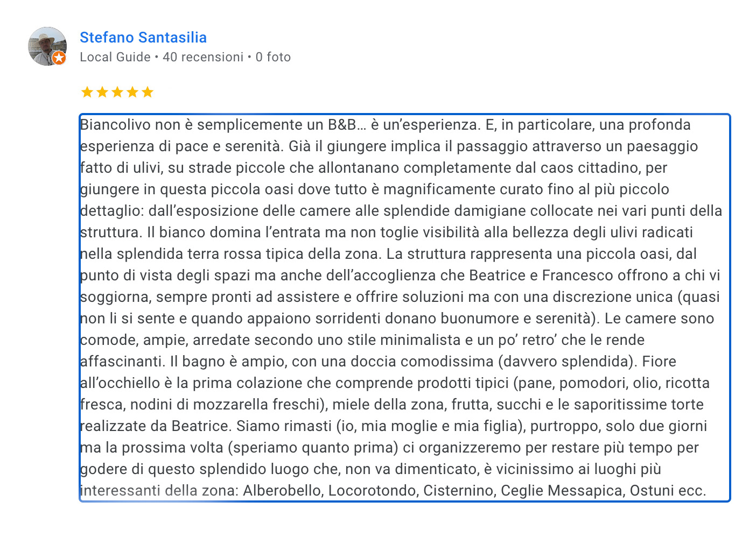Click the first yellow rating star
The height and width of the screenshot is (551, 756).
[87, 92]
